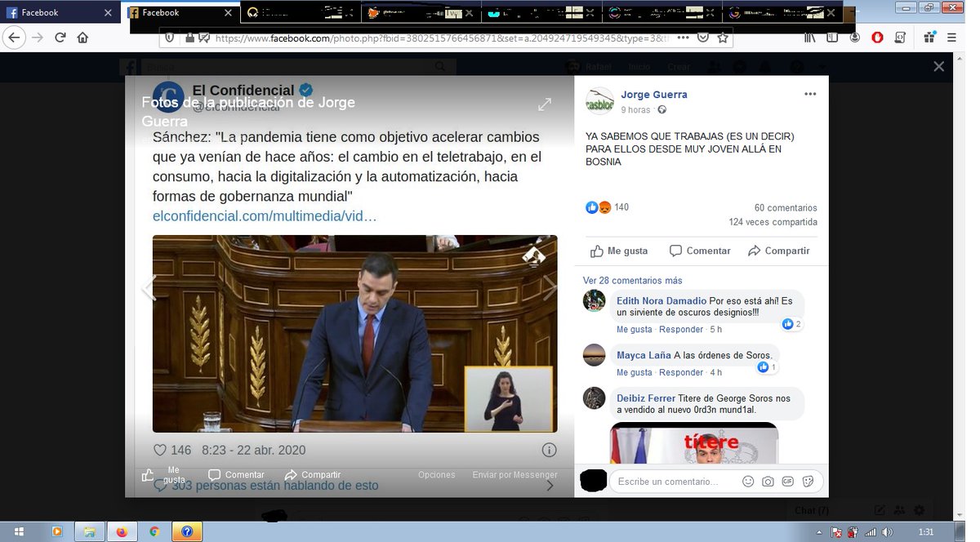Insert a GIF into the comment
980x542 pixels.
(x=787, y=482)
